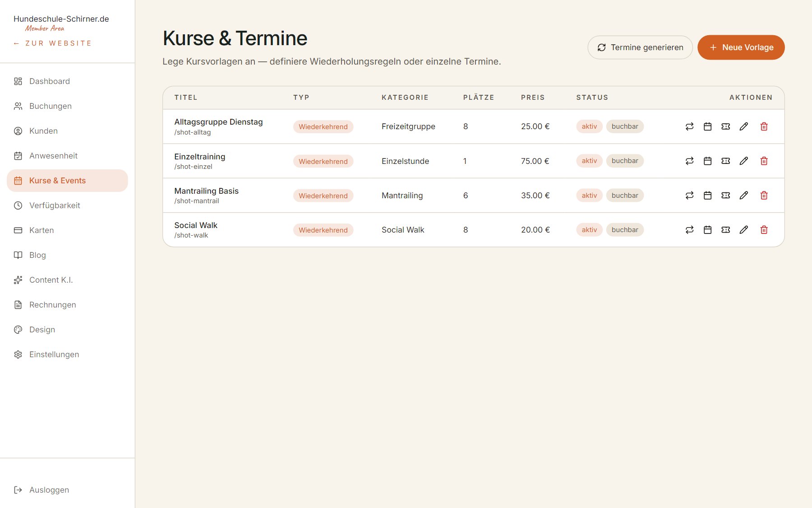Open Verfügbarkeit in sidebar
Image resolution: width=812 pixels, height=508 pixels.
(67, 205)
